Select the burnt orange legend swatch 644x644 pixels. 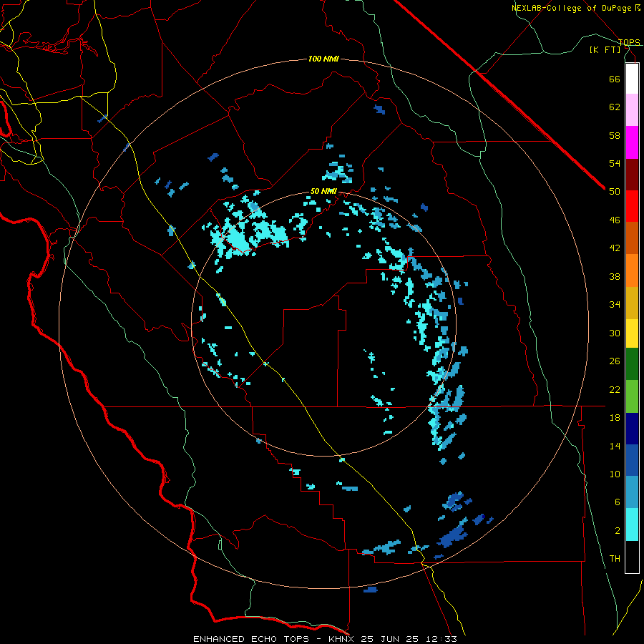tap(632, 238)
